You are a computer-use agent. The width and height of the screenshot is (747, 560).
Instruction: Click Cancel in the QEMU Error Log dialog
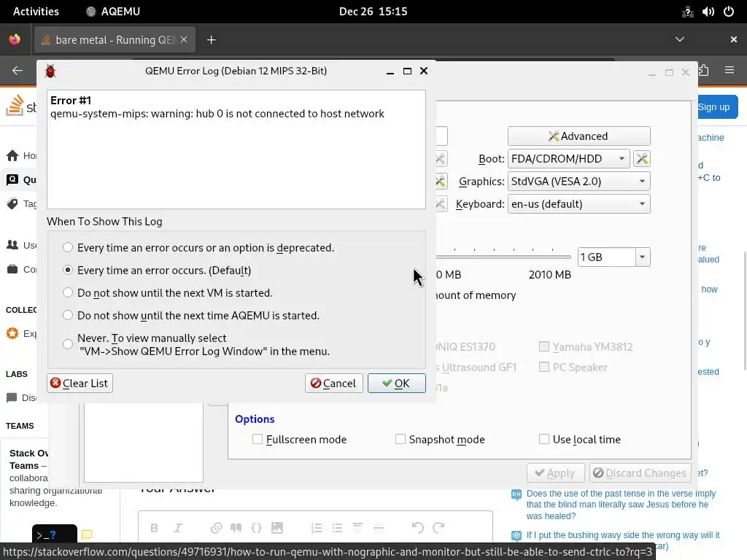coord(333,384)
